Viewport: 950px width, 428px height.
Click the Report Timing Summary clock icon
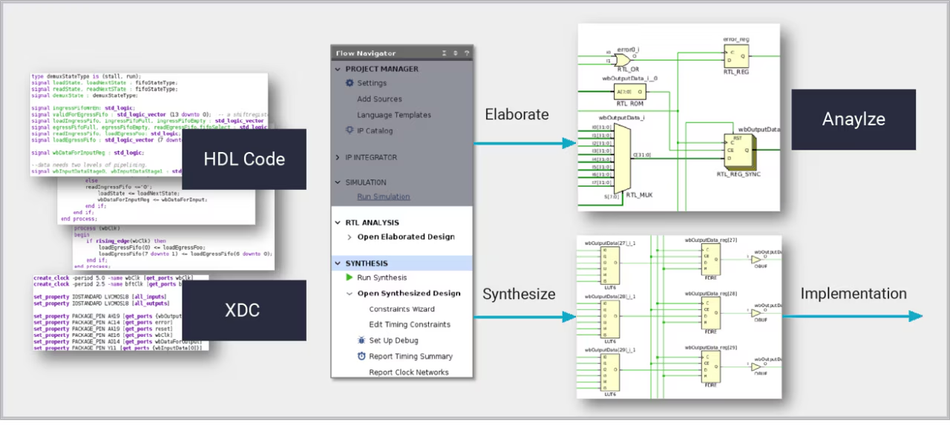point(361,356)
